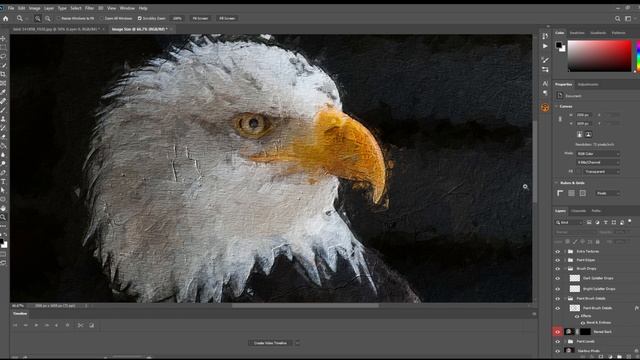Open the Window menu
This screenshot has width=640, height=360.
pos(127,8)
